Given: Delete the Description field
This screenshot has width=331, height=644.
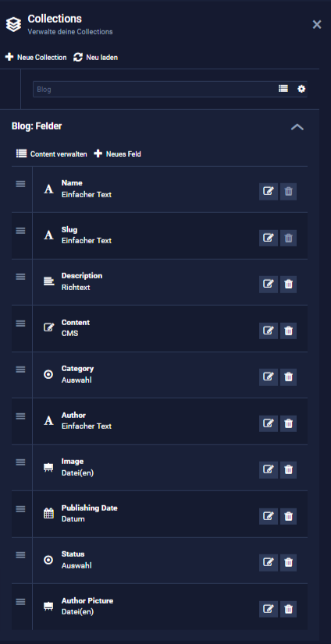Looking at the screenshot, I should point(288,285).
